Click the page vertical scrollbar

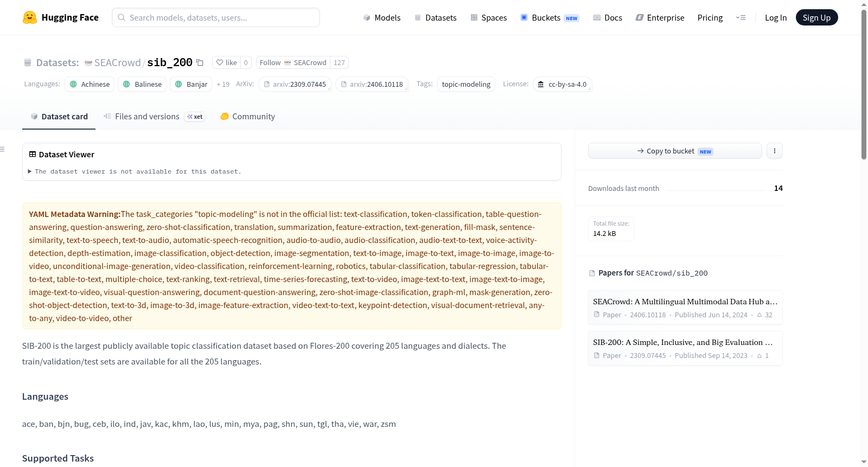(864, 84)
